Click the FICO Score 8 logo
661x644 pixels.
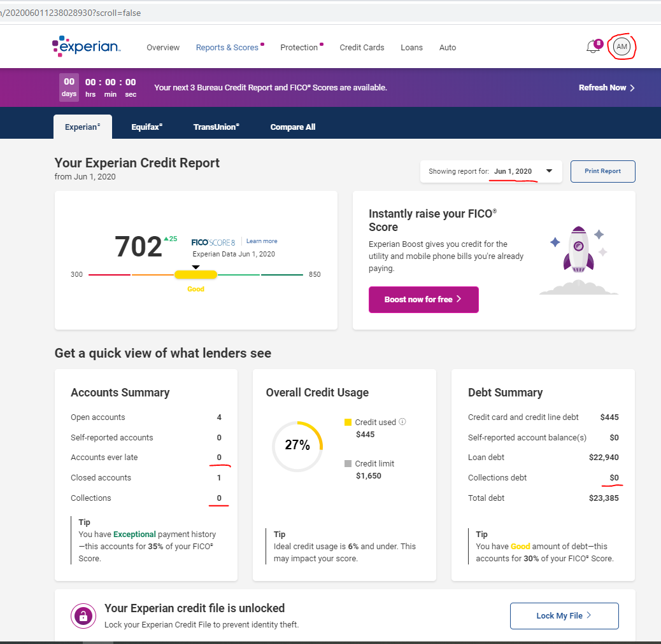(x=213, y=242)
